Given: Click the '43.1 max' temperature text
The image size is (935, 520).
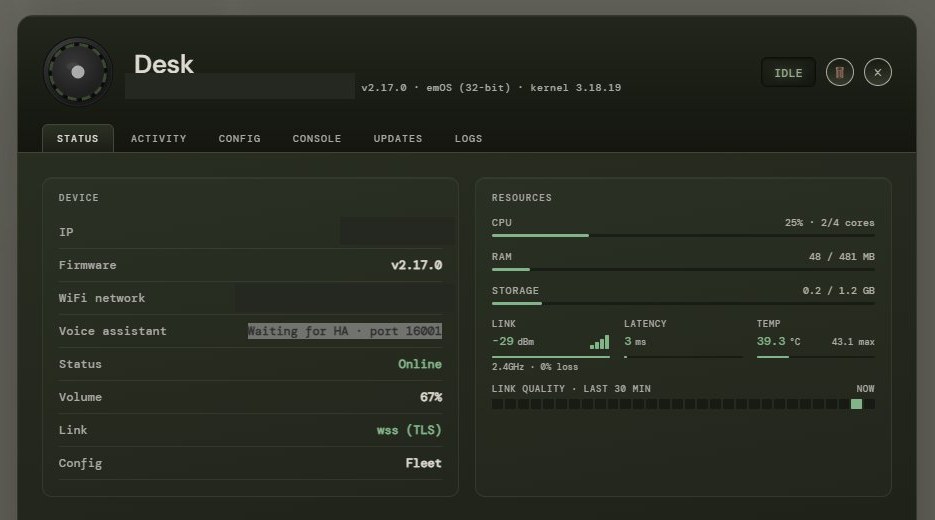Looking at the screenshot, I should point(853,342).
